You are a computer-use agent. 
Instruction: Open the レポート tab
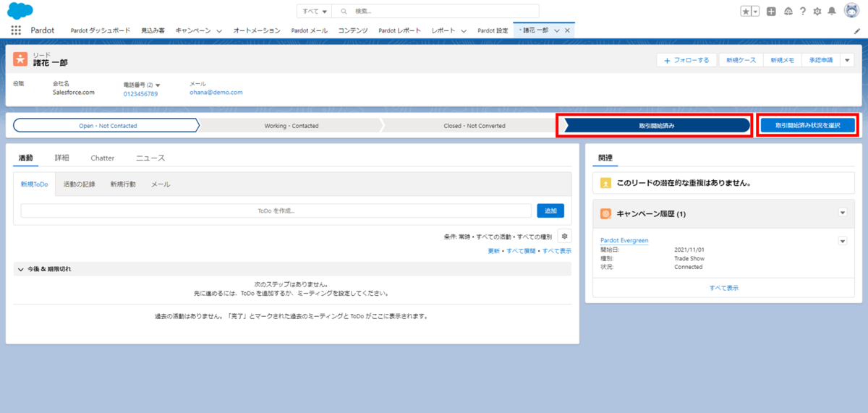pyautogui.click(x=443, y=30)
